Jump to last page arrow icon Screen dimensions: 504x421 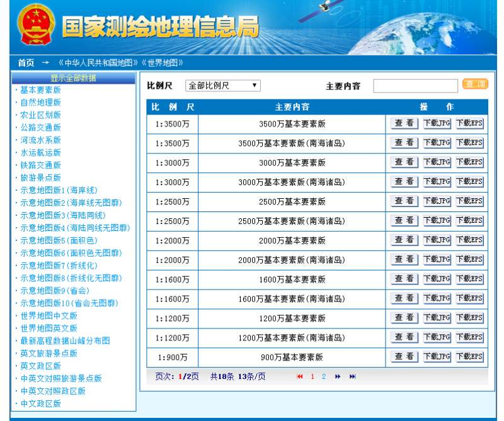coord(353,376)
